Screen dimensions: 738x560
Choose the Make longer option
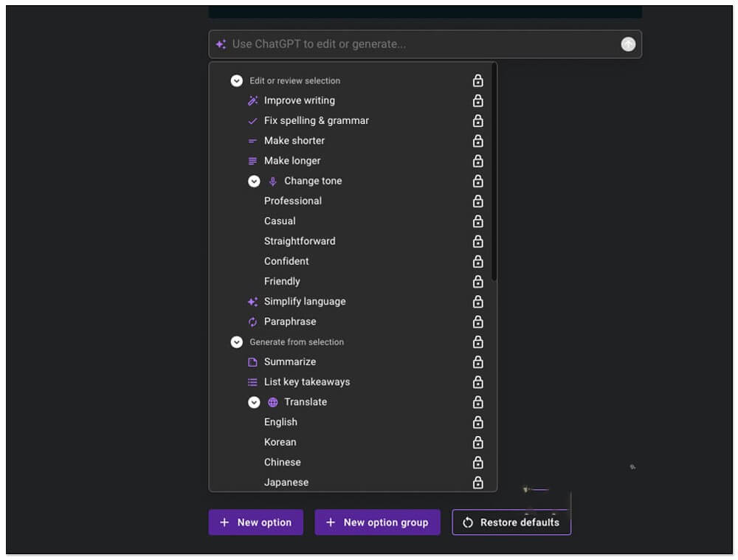(x=292, y=161)
